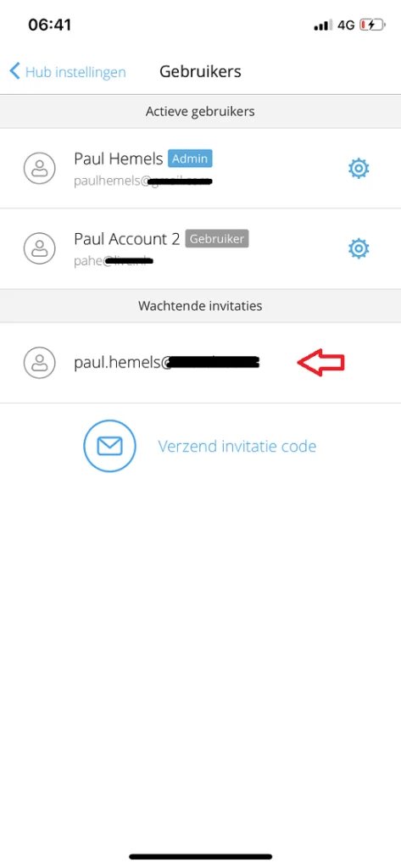Screen dimensions: 401x868
Task: Tap the cellular signal bars icon
Action: pos(323,25)
